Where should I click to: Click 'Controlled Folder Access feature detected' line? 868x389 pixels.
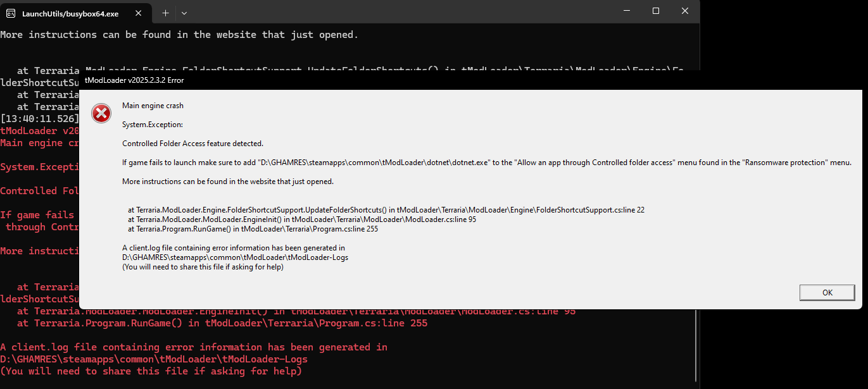click(x=192, y=144)
